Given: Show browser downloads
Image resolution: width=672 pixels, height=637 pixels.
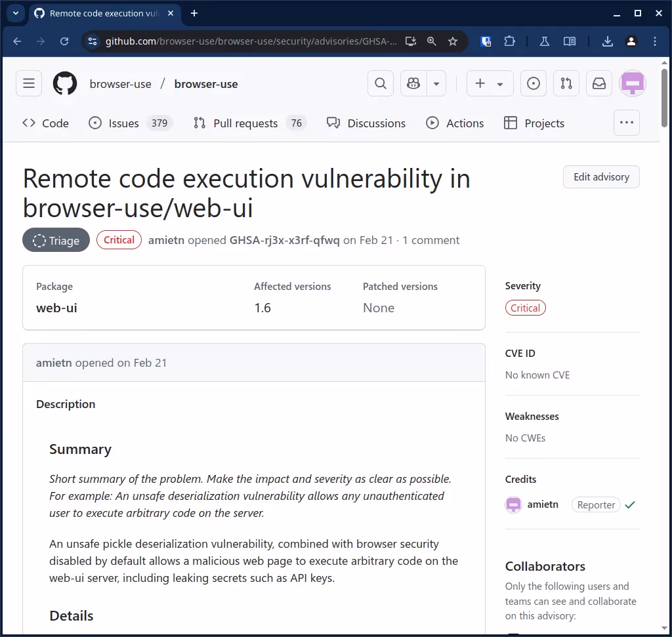Looking at the screenshot, I should (x=607, y=41).
